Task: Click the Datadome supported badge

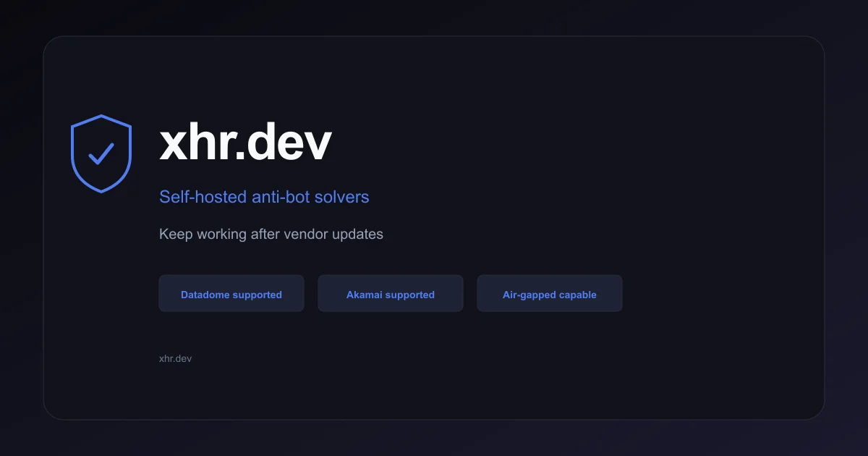Action: coord(231,293)
